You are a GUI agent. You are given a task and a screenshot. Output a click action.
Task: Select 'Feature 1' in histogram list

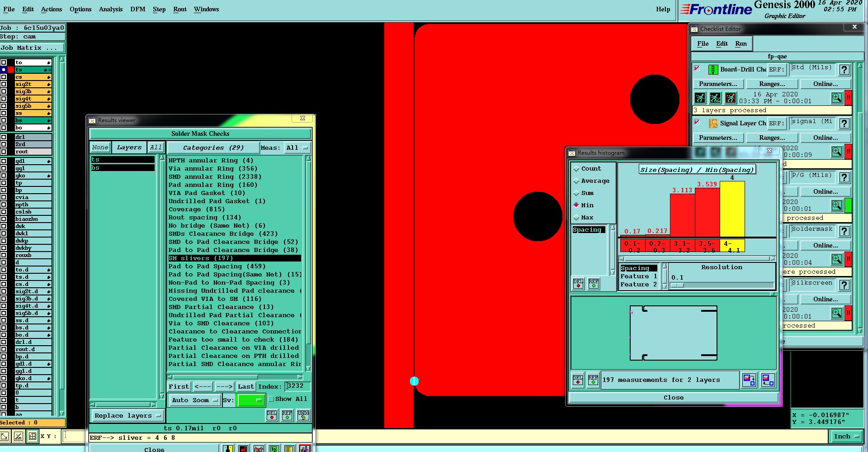point(639,276)
